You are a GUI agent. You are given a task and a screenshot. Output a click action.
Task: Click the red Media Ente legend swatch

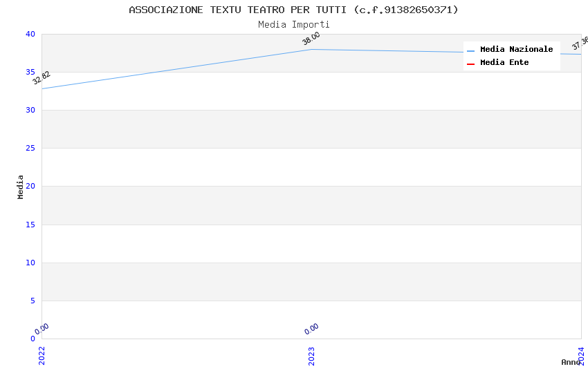pyautogui.click(x=470, y=64)
